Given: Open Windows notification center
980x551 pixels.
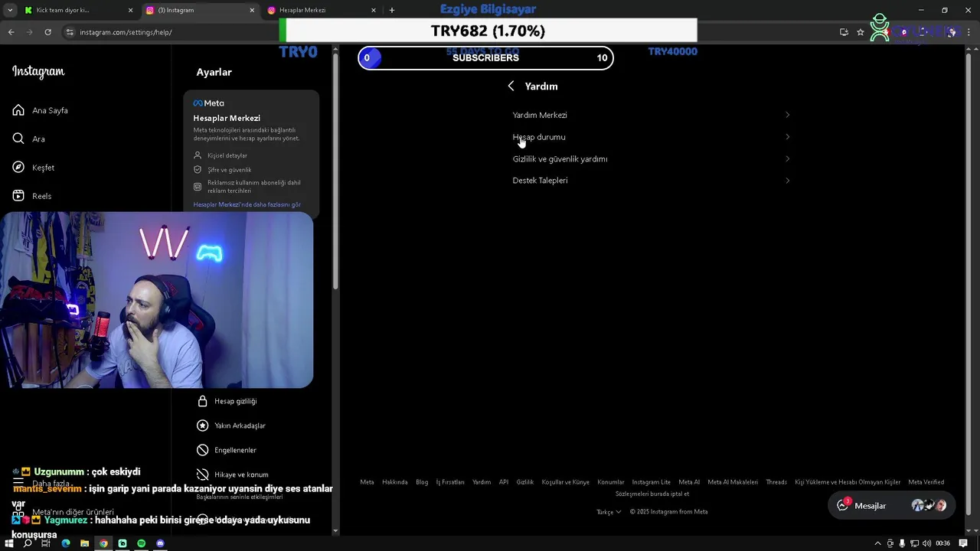Looking at the screenshot, I should point(963,543).
